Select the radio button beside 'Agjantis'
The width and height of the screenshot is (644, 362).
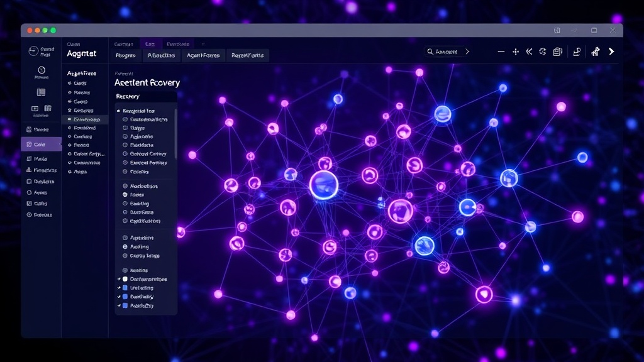click(125, 136)
